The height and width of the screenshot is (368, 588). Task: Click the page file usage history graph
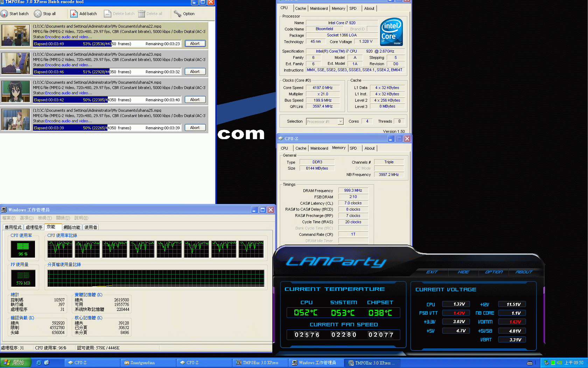coord(156,278)
